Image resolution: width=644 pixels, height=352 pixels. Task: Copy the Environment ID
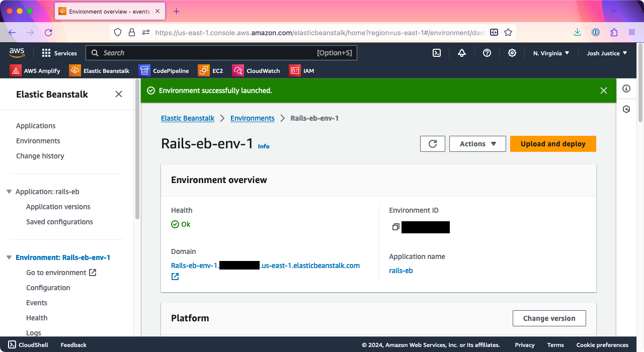396,227
